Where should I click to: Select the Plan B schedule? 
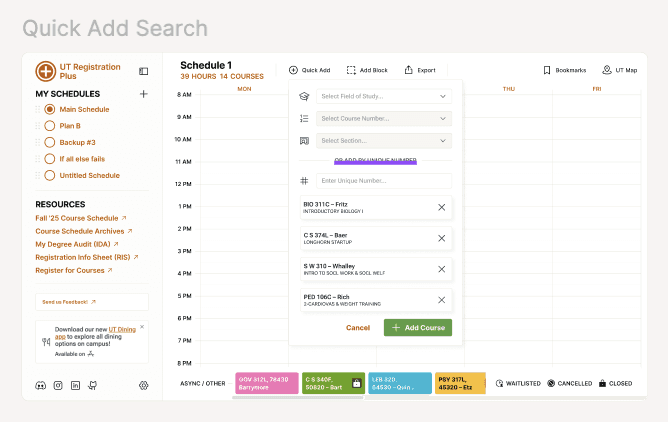click(50, 126)
